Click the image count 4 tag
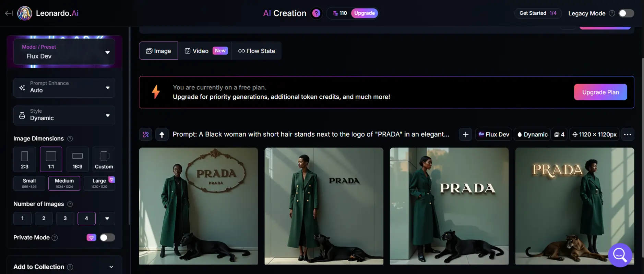 click(x=559, y=135)
